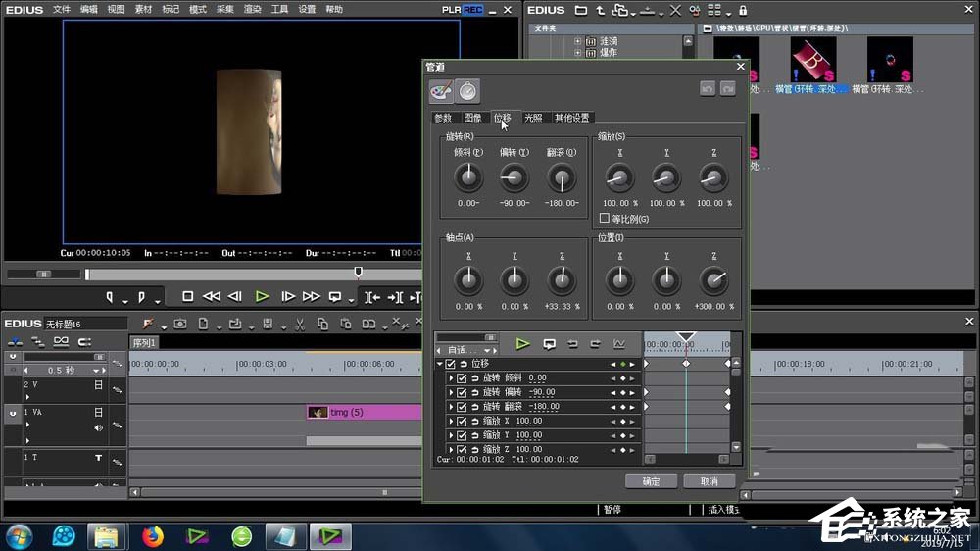Viewport: 980px width, 551px height.
Task: Click the 旋转 翻滚 rotation knob
Action: point(561,178)
